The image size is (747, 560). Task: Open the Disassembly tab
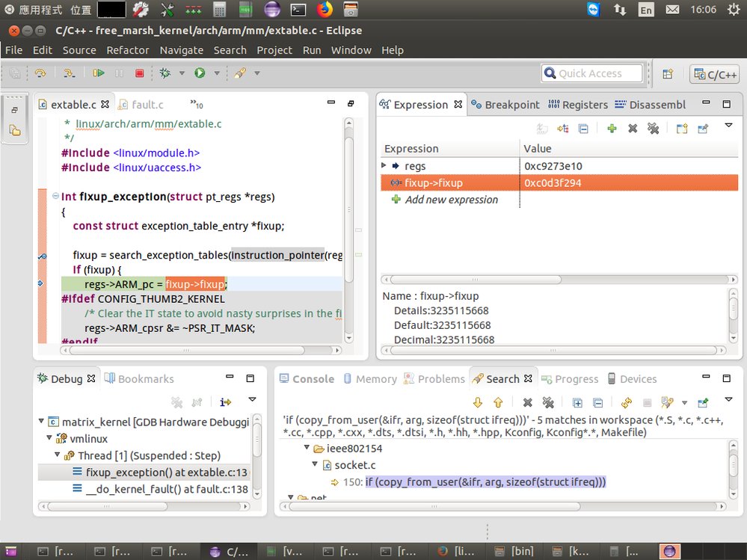651,105
